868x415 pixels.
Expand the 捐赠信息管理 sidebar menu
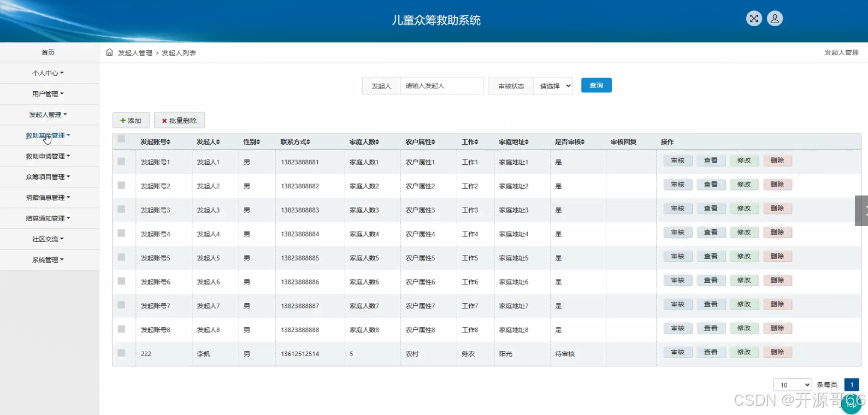click(x=49, y=198)
